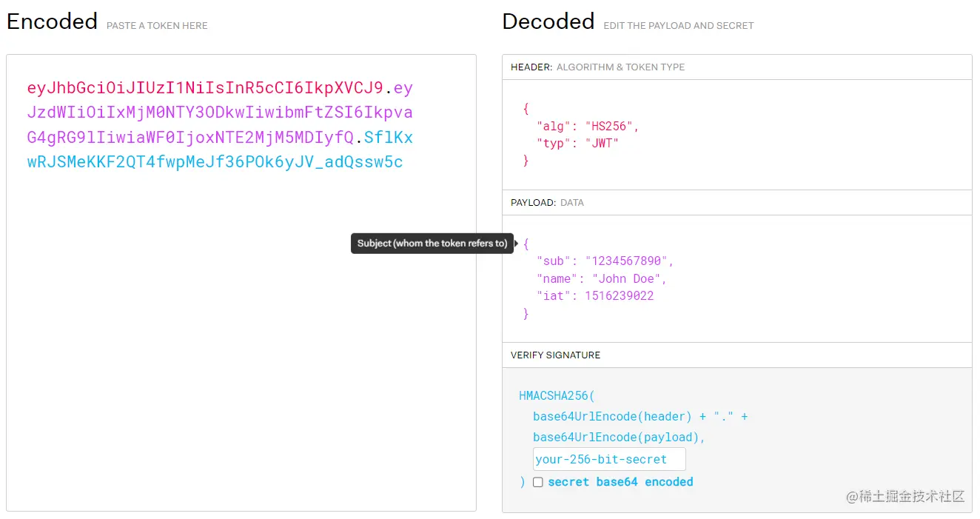The height and width of the screenshot is (519, 980).
Task: Click the red header segment of the token
Action: point(205,88)
